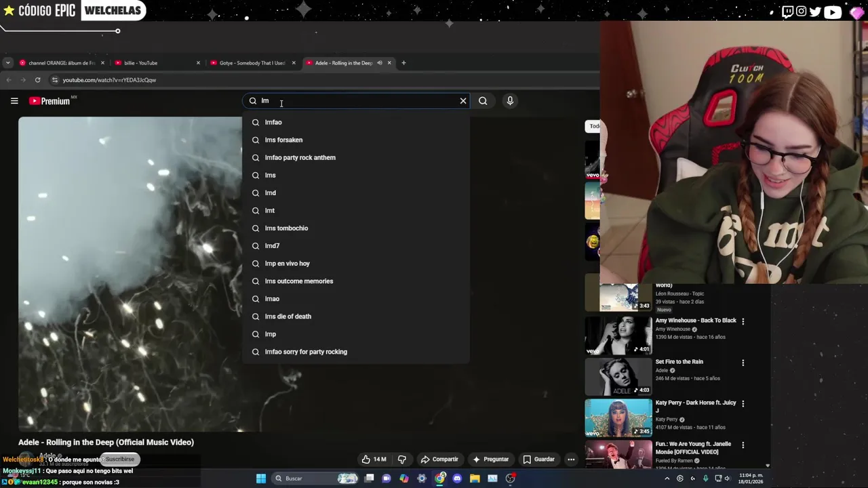The image size is (868, 488).
Task: Open Fun. We Are Young video title
Action: coord(692,448)
